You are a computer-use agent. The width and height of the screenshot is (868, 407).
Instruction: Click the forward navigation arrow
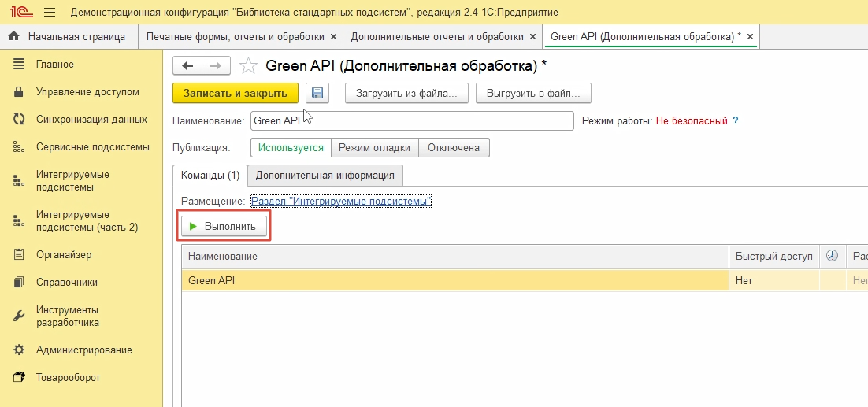217,65
